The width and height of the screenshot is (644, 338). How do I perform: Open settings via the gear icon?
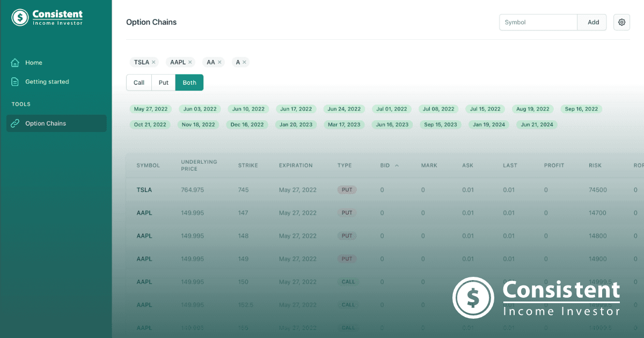click(x=621, y=22)
